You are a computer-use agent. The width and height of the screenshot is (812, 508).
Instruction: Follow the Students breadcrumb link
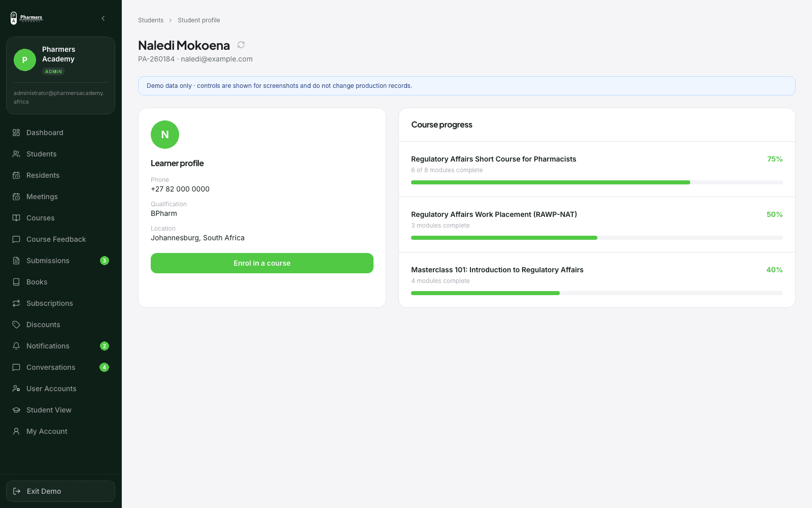click(x=151, y=20)
